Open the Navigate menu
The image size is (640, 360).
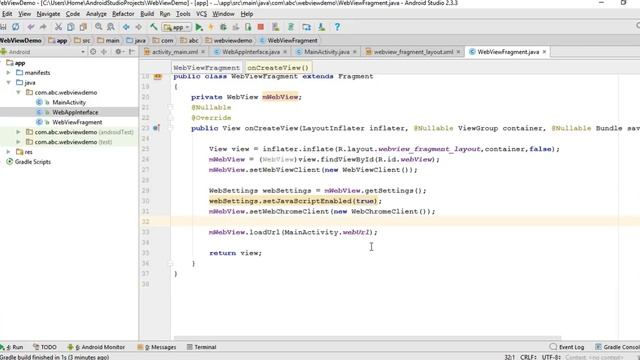tap(48, 14)
